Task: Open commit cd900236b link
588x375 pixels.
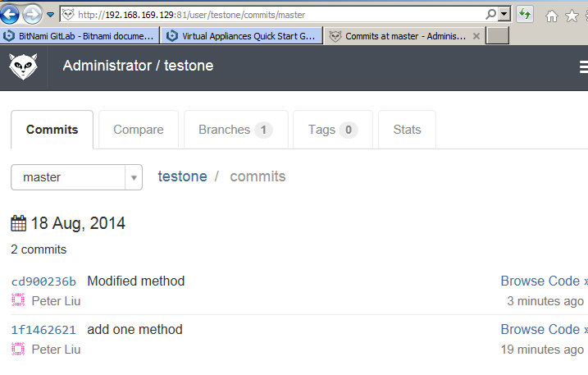Action: (43, 281)
